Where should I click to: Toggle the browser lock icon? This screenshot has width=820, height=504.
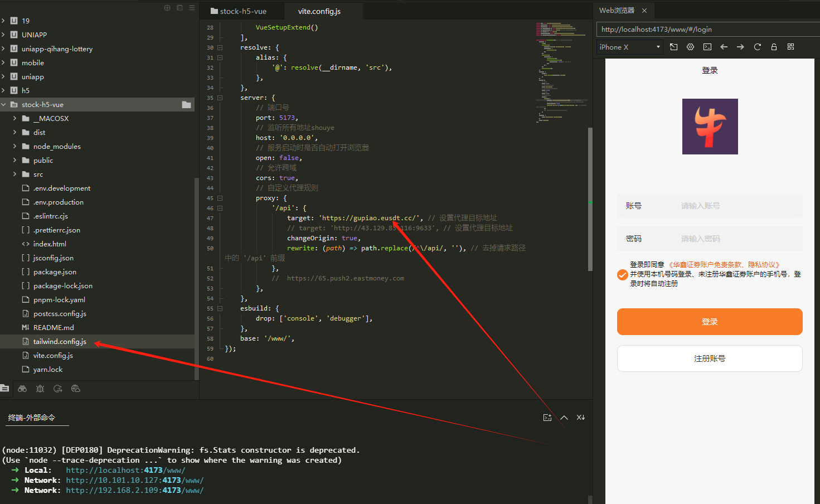(x=774, y=47)
